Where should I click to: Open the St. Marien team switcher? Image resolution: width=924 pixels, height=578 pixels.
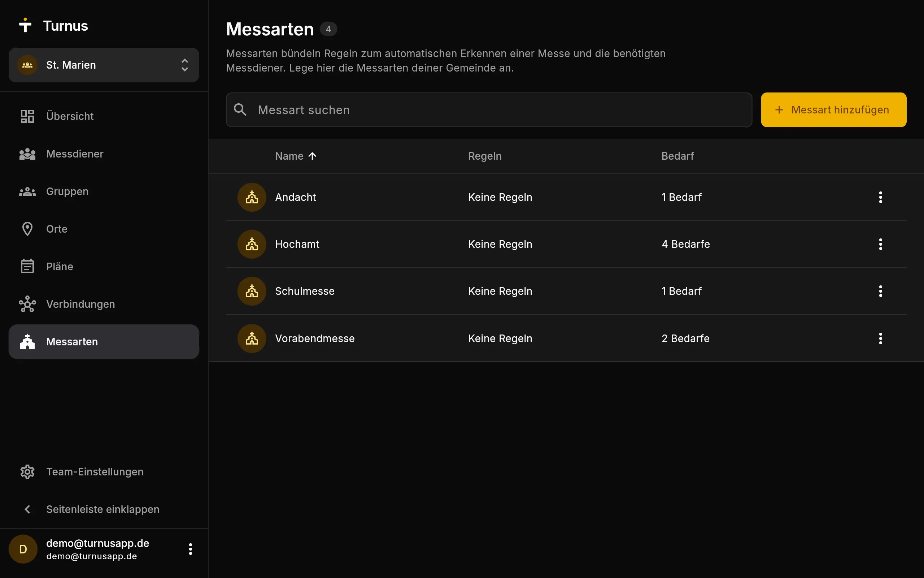104,65
